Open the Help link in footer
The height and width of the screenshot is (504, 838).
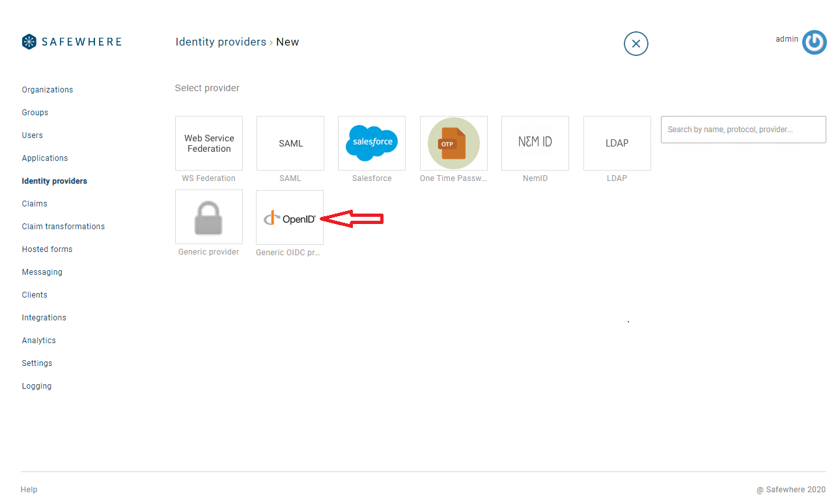(x=29, y=490)
